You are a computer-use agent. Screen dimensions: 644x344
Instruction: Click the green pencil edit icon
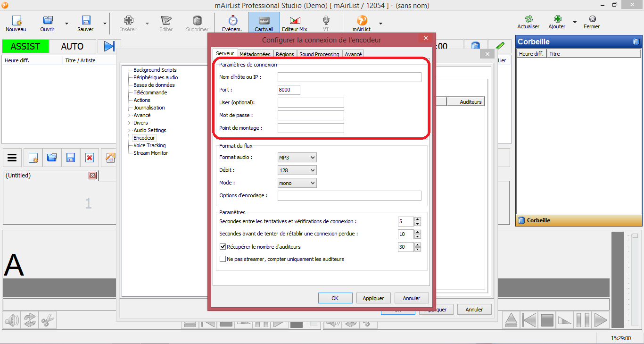click(500, 46)
